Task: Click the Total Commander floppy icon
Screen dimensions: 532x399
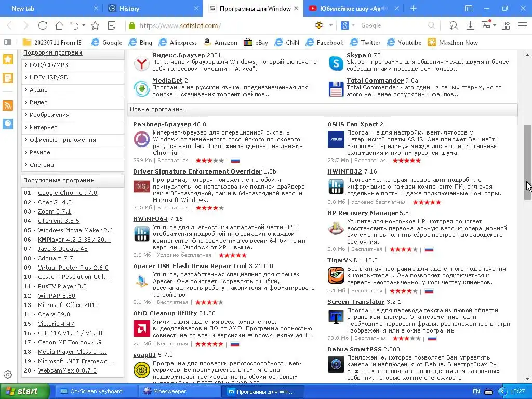Action: tap(336, 89)
